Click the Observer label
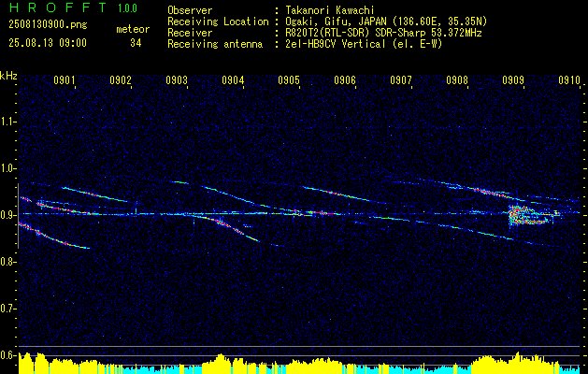The width and height of the screenshot is (588, 374). click(x=190, y=10)
